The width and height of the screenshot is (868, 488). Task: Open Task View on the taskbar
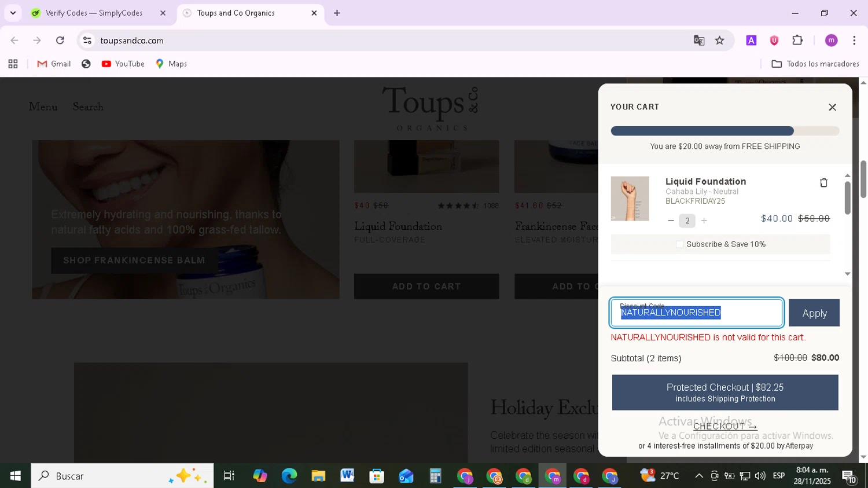[229, 476]
